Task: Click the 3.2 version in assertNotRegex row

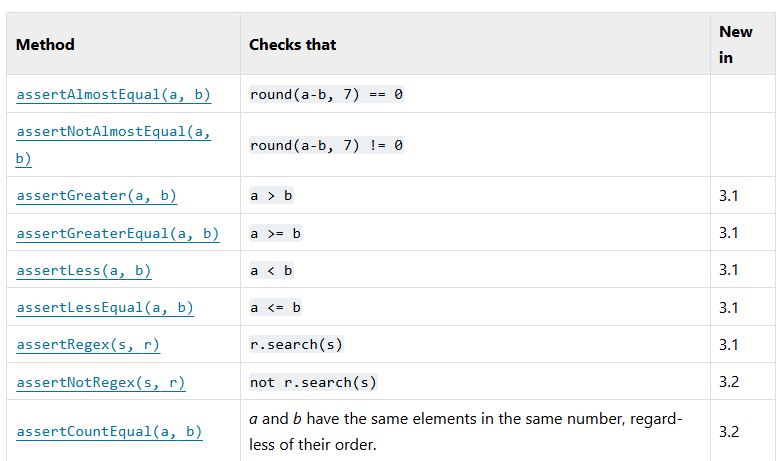Action: point(728,383)
